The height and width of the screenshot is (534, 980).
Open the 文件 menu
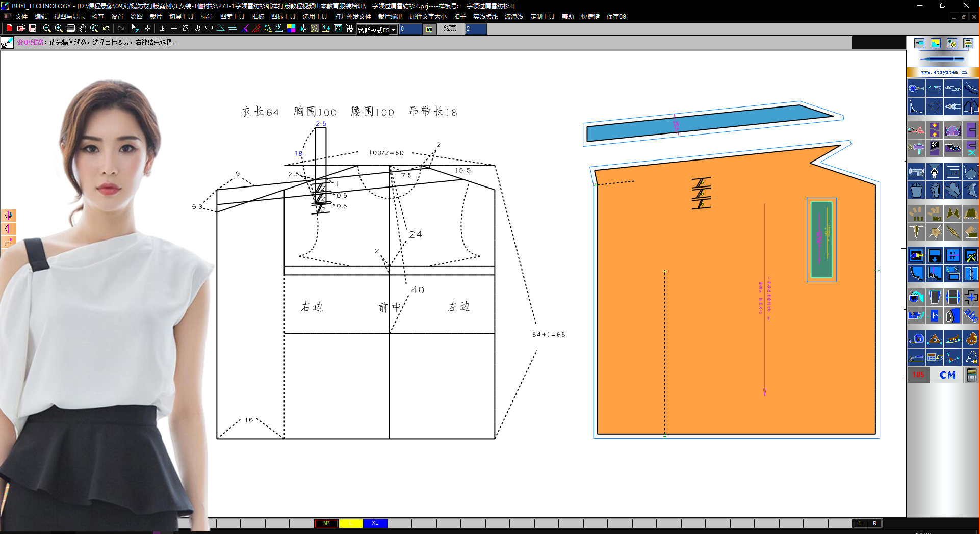(x=21, y=17)
